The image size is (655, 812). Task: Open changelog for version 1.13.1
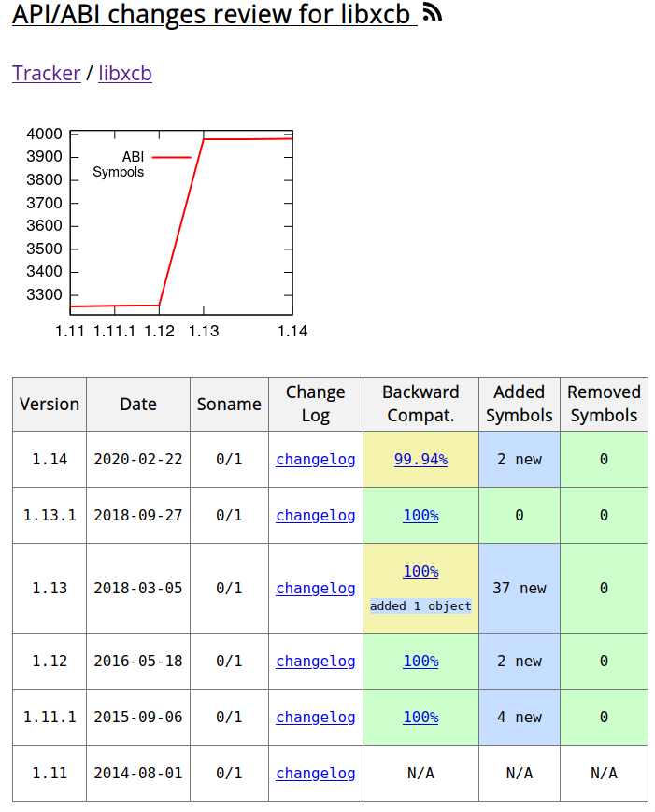[x=315, y=515]
